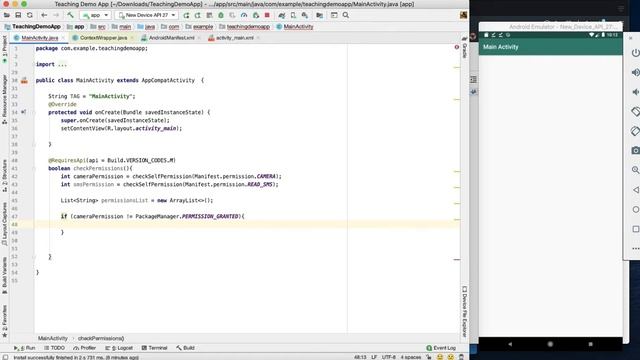Switch to the AndroidManifest.xml tab
The width and height of the screenshot is (640, 360).
[x=171, y=38]
